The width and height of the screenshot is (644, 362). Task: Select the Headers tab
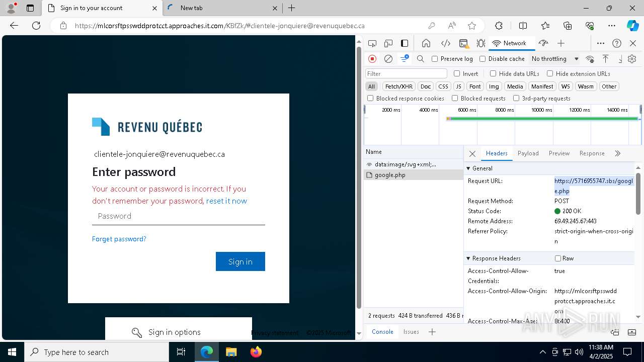pos(497,153)
